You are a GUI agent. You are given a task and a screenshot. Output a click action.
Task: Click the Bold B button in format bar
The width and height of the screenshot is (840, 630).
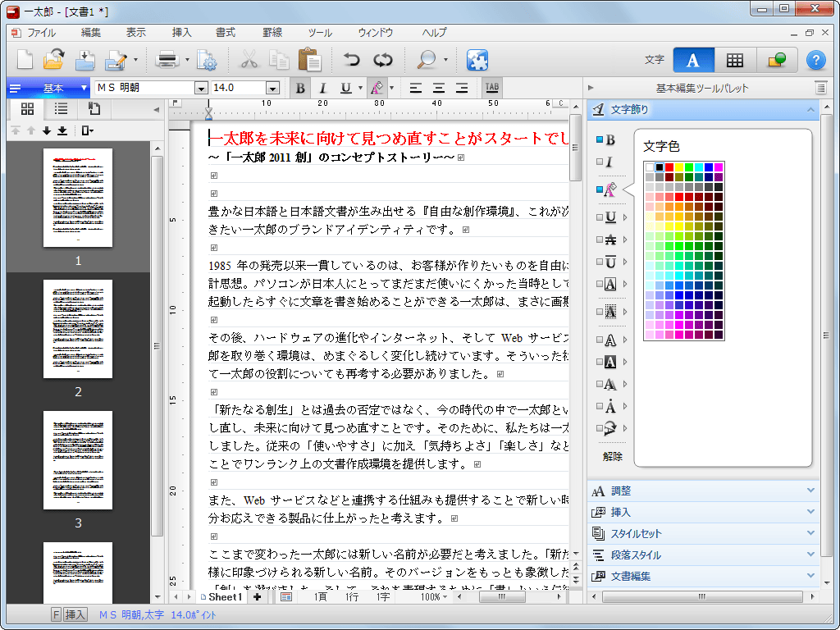click(300, 88)
